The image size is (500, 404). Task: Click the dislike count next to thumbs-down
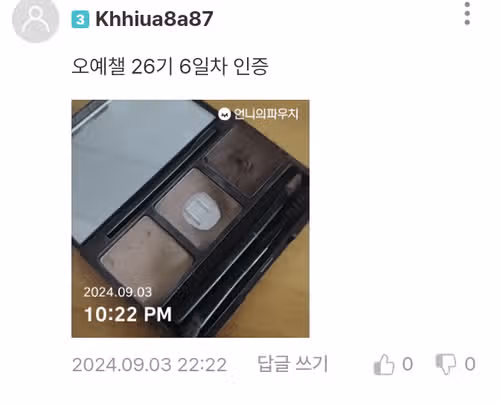tap(470, 364)
